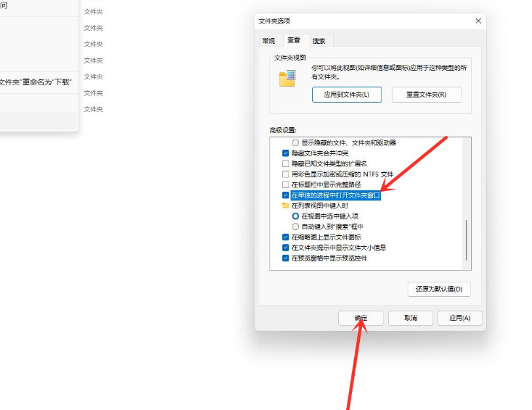Click the 应用到文件夹 button
532x410 pixels.
[347, 94]
